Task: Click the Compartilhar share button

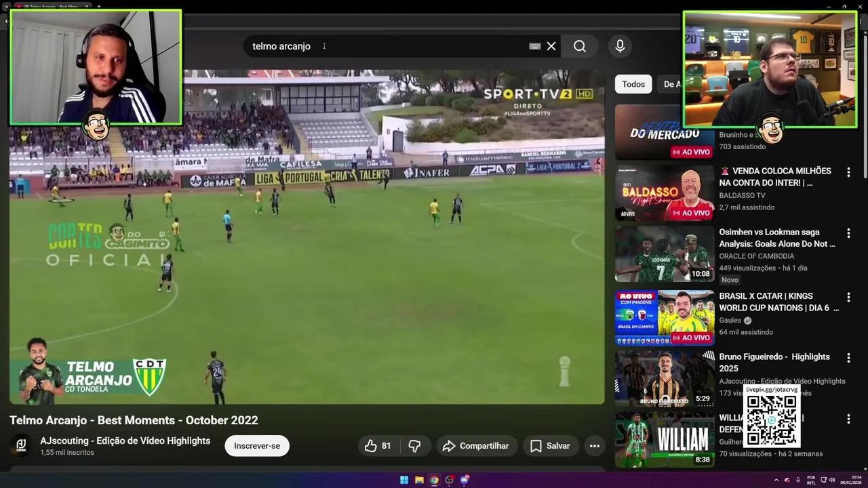Action: 477,446
